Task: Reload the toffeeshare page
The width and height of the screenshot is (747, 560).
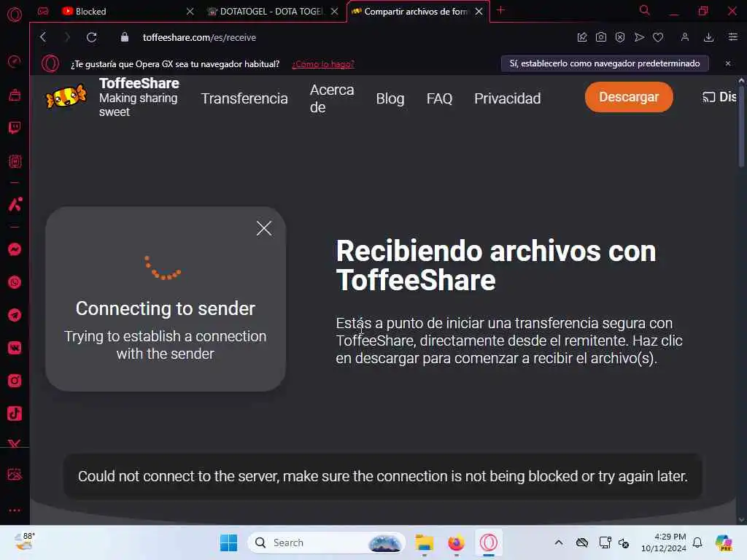Action: pyautogui.click(x=91, y=37)
